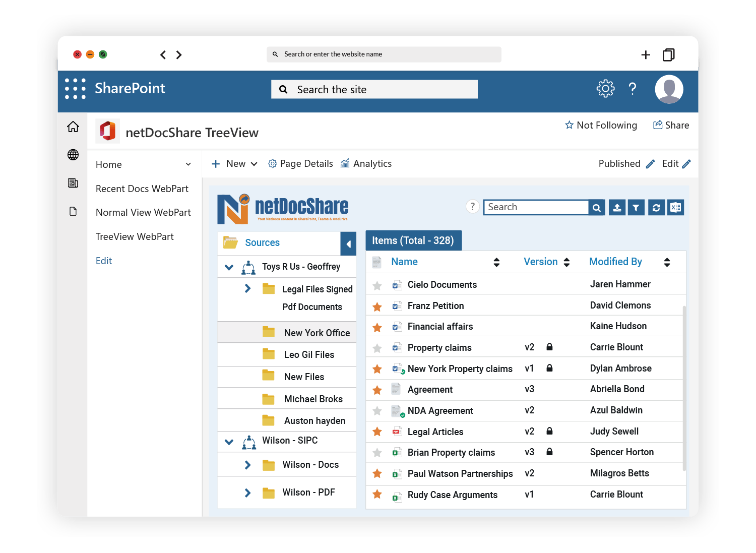Toggle Not Following star for site
Image resolution: width=756 pixels, height=553 pixels.
point(569,125)
